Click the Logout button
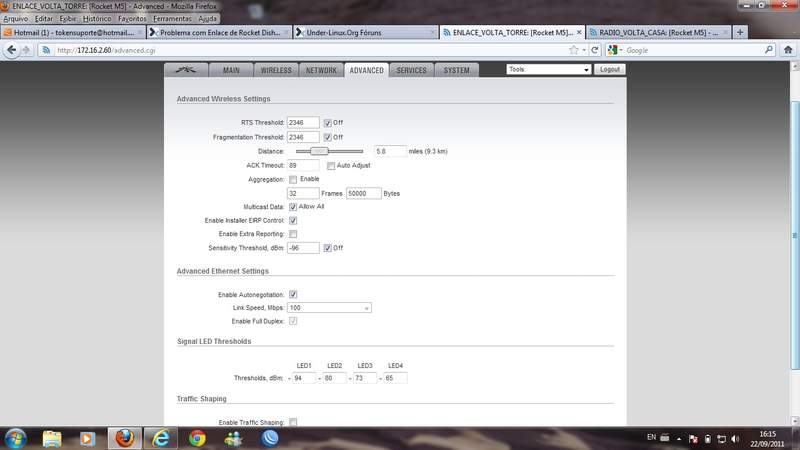Viewport: 800px width, 450px height. click(x=610, y=69)
